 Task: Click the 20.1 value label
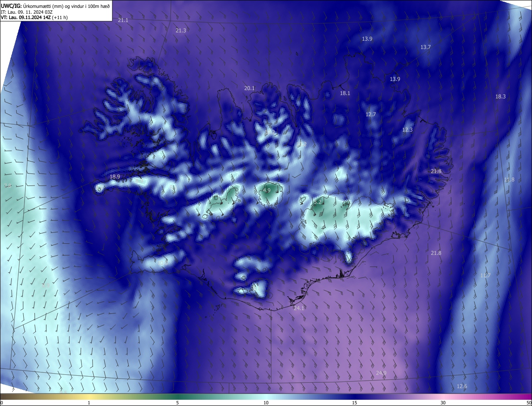point(249,88)
